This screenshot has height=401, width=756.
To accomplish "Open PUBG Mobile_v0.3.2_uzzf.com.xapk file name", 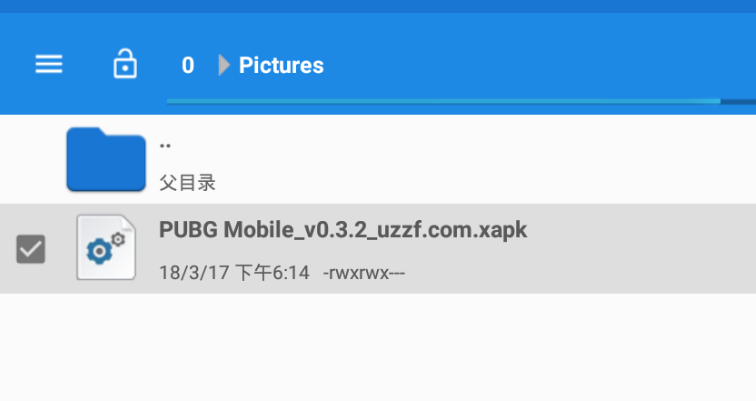I will [x=343, y=230].
